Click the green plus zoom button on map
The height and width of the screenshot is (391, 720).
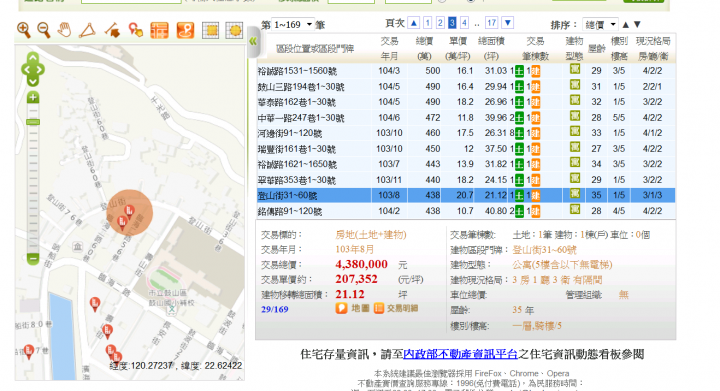click(x=33, y=97)
